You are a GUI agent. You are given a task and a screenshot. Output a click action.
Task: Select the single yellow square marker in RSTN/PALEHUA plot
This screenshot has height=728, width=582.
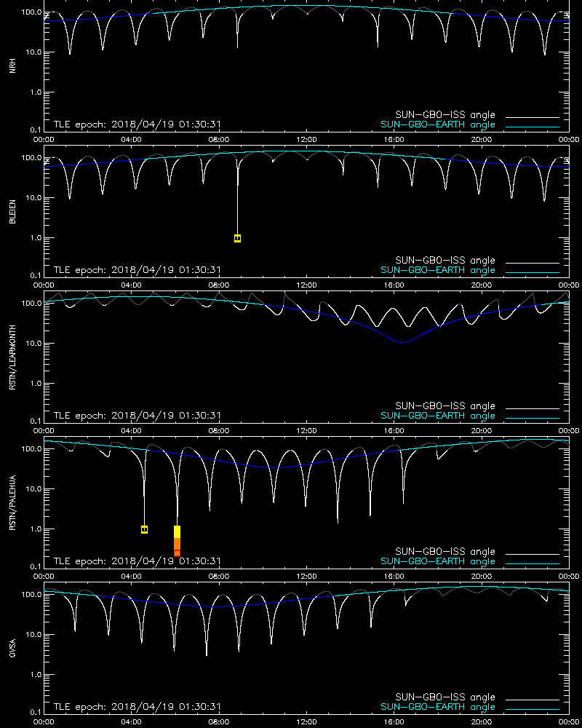[x=144, y=529]
